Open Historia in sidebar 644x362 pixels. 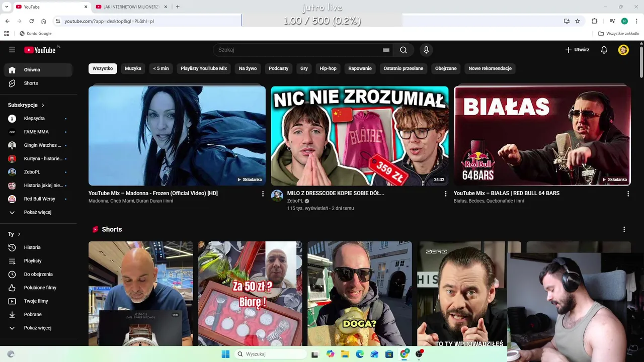click(x=39, y=247)
